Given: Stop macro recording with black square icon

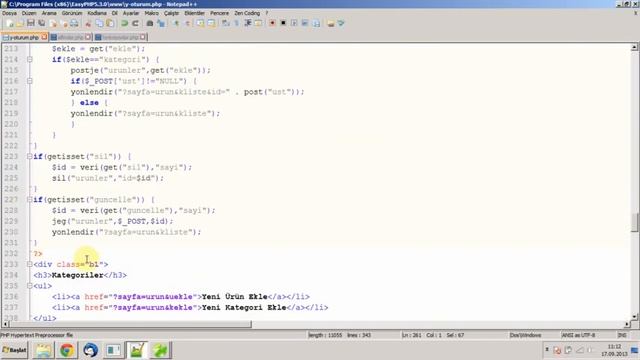Looking at the screenshot, I should click(283, 23).
